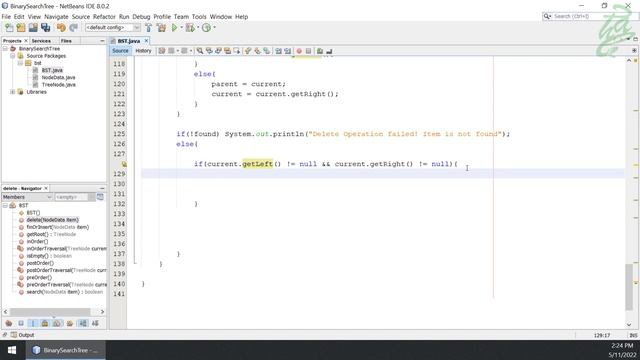Open the Members dropdown in Navigator
This screenshot has width=640, height=360.
pos(27,197)
